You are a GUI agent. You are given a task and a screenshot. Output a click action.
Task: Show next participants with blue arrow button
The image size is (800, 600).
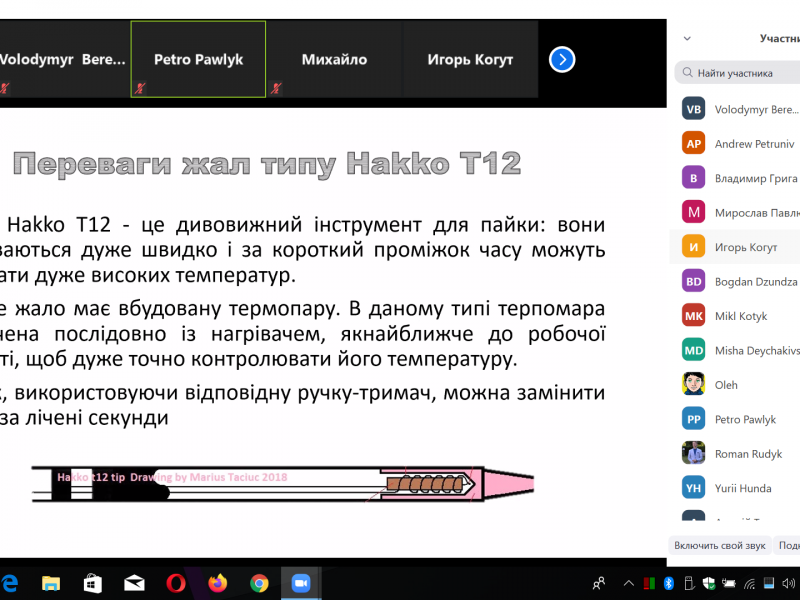[x=562, y=59]
